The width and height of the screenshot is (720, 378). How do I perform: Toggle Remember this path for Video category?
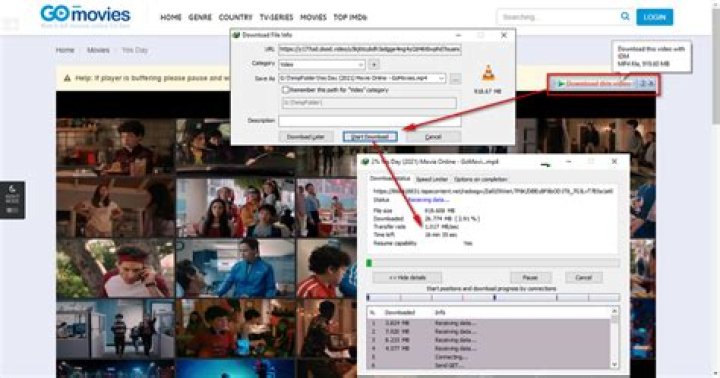click(285, 90)
